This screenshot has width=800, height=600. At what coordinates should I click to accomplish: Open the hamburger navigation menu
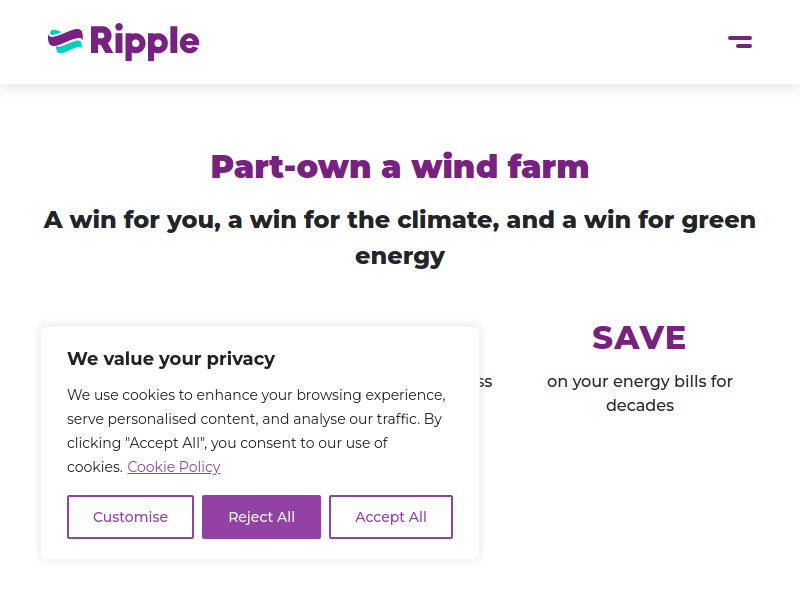coord(740,42)
